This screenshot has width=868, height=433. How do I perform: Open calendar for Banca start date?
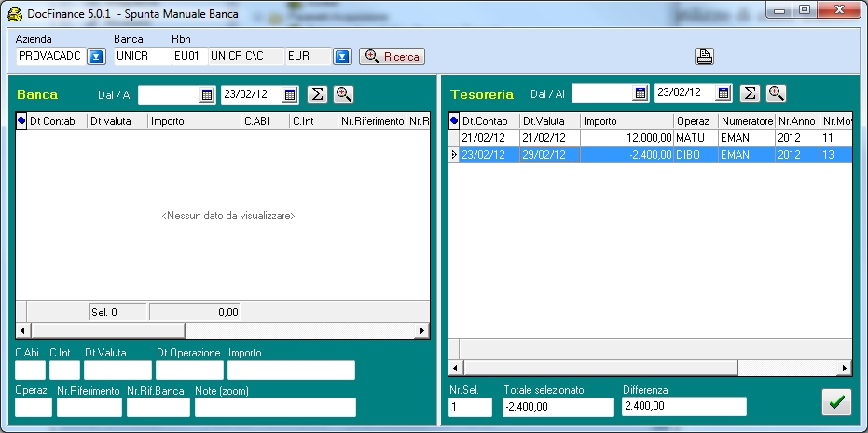coord(206,95)
